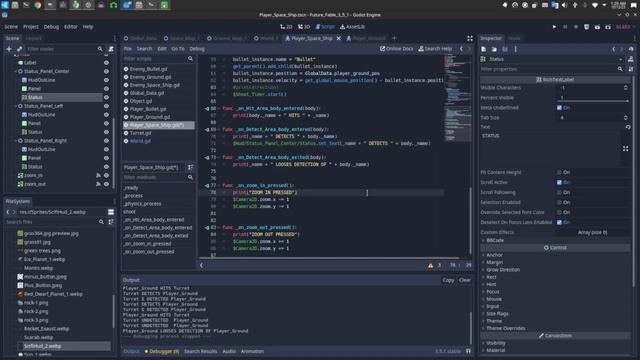Image resolution: width=640 pixels, height=360 pixels.
Task: Open the Scene menu
Action: [x=11, y=27]
